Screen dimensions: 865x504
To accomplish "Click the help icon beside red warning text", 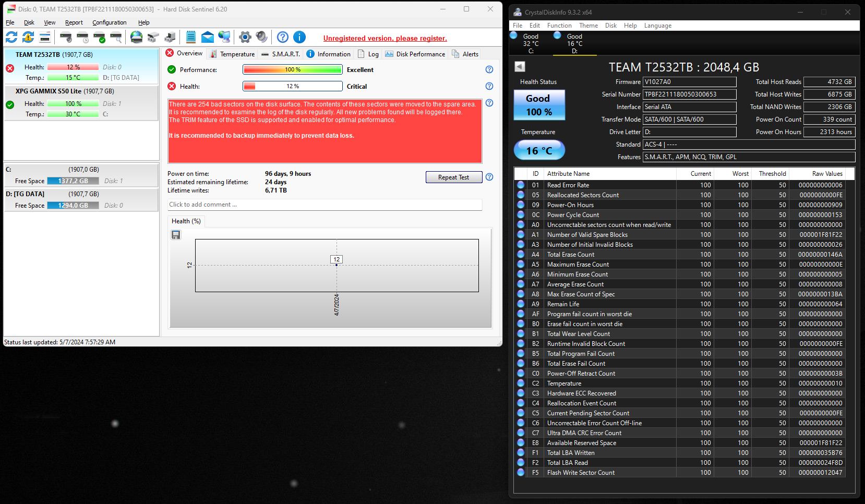I will tap(489, 103).
